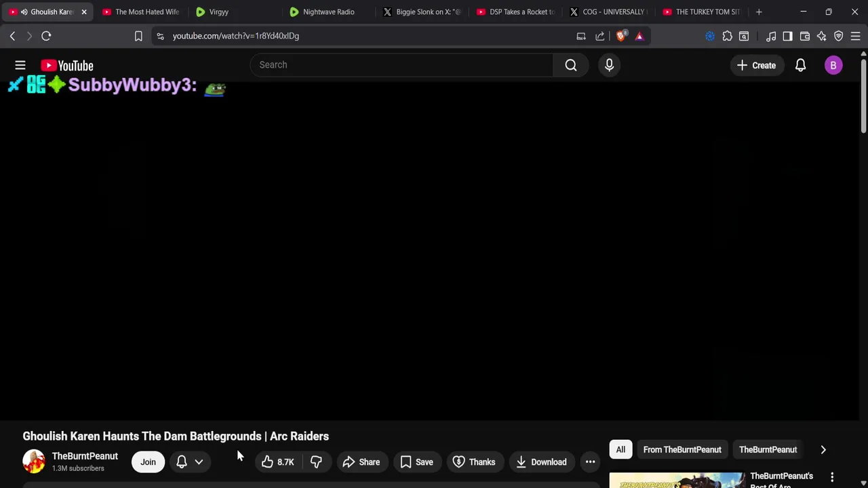Reload the current page
This screenshot has width=868, height=488.
point(46,36)
